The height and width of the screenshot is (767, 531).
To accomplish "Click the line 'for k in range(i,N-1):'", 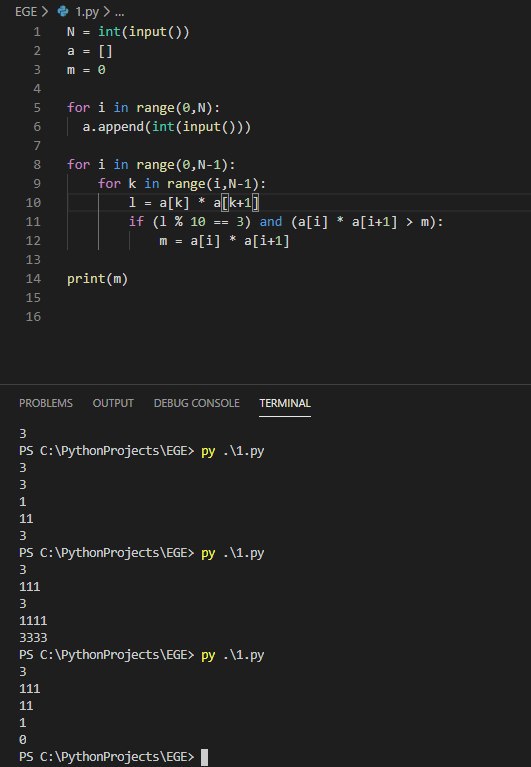I will (182, 183).
